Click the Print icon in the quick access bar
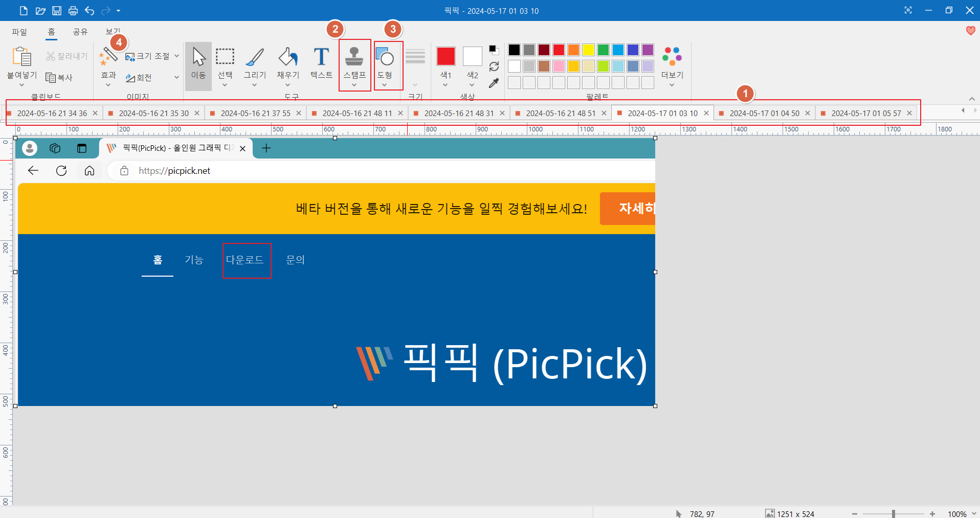 click(x=73, y=10)
